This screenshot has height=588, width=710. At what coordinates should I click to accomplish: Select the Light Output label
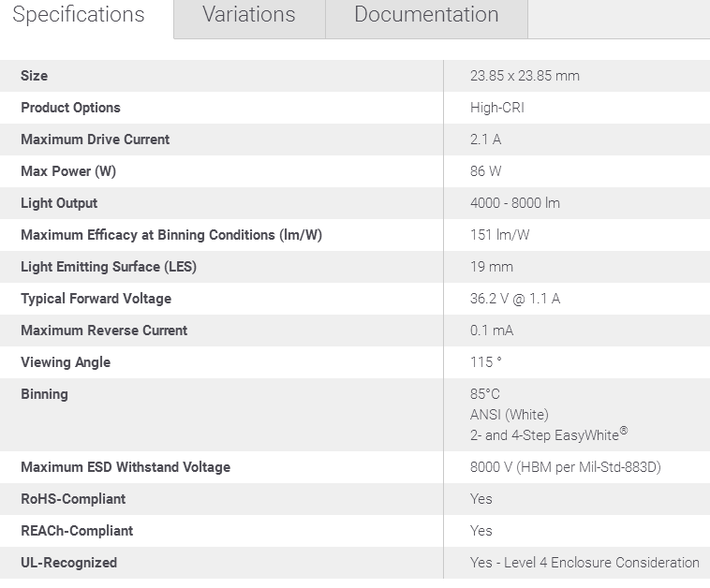click(59, 203)
